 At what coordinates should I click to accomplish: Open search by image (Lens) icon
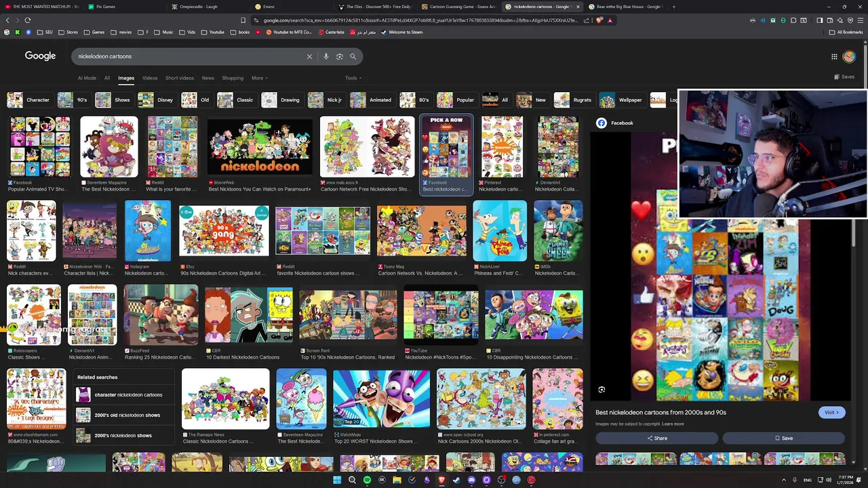tap(339, 56)
